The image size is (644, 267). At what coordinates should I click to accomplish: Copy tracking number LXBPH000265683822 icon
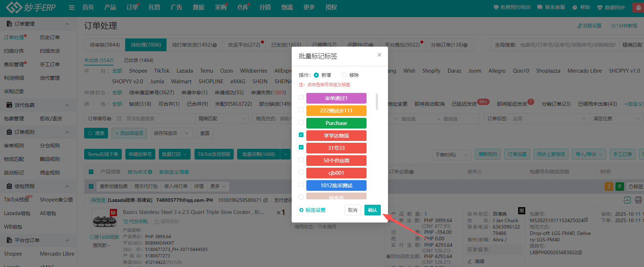[579, 252]
